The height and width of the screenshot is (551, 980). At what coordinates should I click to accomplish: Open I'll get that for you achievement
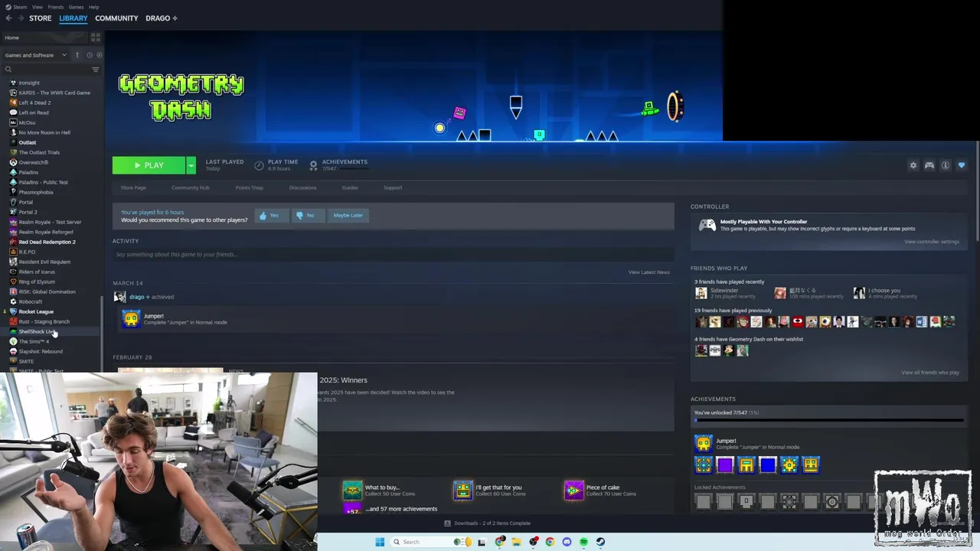click(463, 490)
